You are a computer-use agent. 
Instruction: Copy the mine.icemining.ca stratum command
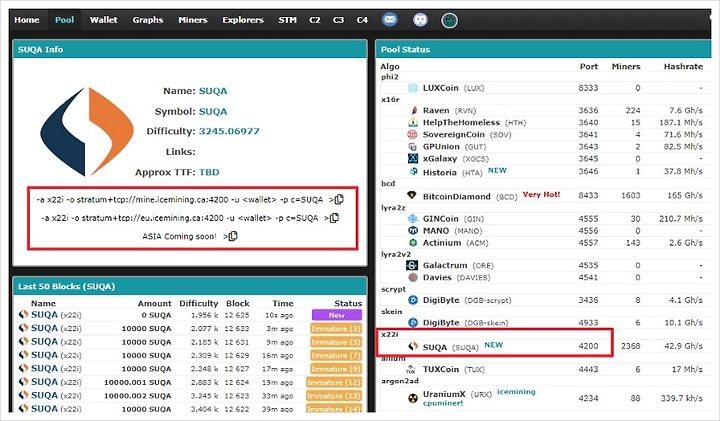339,199
